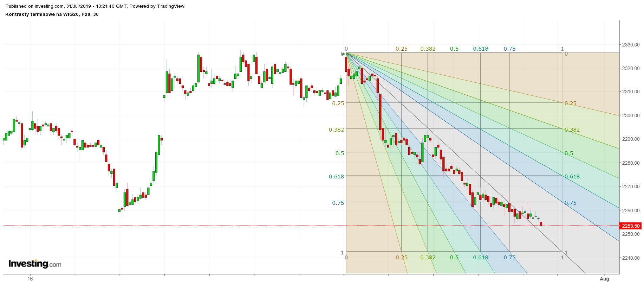Image resolution: width=644 pixels, height=284 pixels.
Task: Click the 0.618 label on the box's left edge
Action: [x=337, y=177]
